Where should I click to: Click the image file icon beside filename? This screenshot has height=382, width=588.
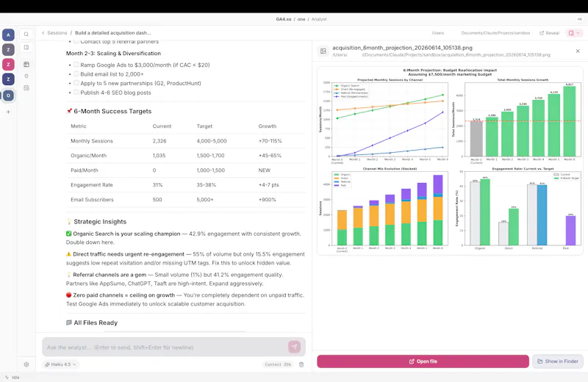coord(323,51)
